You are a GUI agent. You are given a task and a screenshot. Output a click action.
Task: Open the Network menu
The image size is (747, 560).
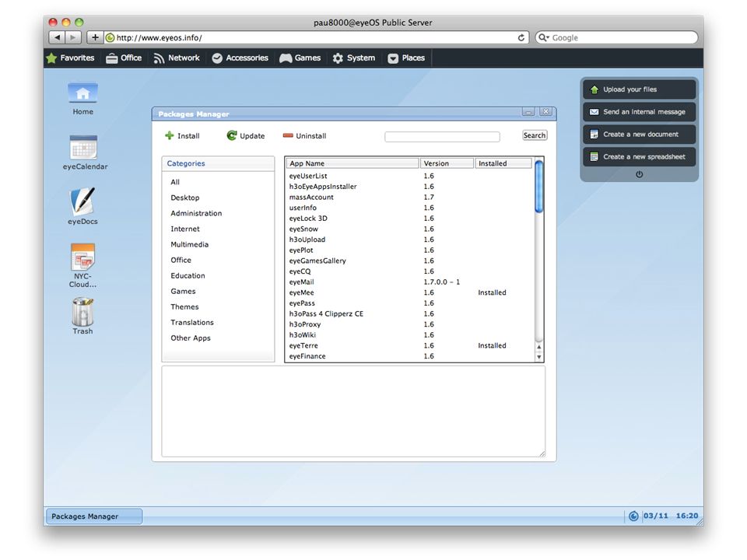coord(177,58)
